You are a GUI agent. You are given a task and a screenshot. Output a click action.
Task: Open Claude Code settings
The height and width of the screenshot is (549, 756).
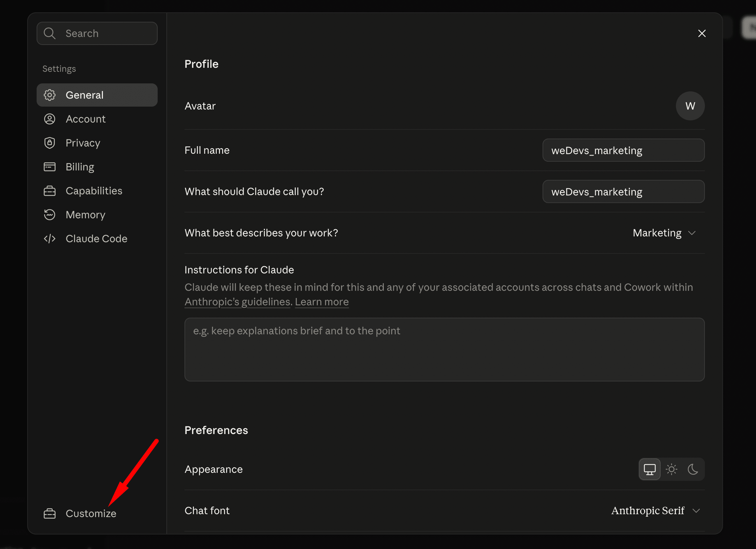click(x=97, y=239)
